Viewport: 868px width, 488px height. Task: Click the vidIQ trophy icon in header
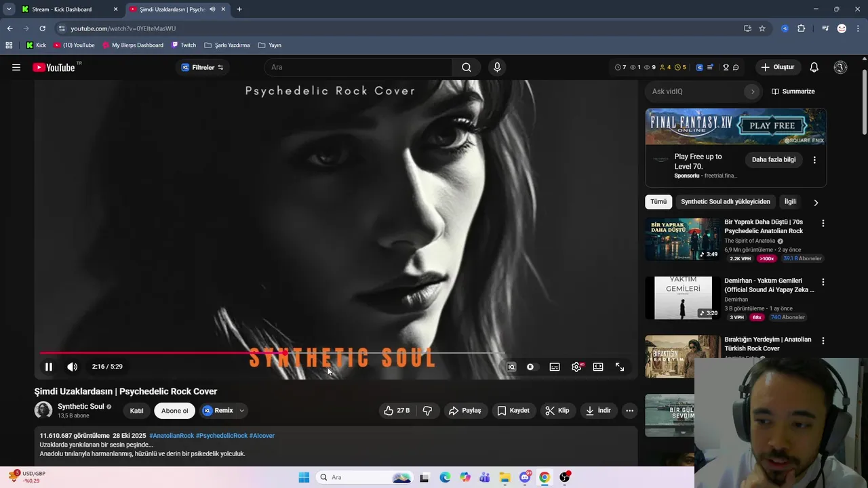tap(726, 67)
